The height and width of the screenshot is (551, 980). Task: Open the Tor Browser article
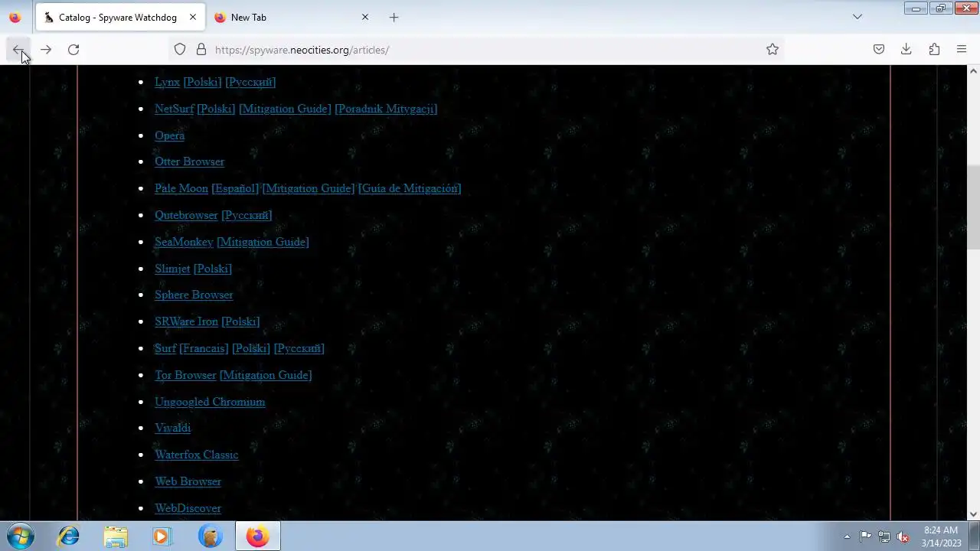coord(185,375)
